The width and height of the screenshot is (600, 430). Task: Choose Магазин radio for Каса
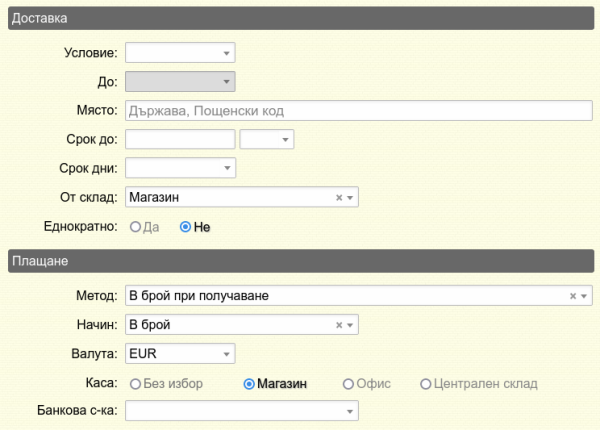249,384
